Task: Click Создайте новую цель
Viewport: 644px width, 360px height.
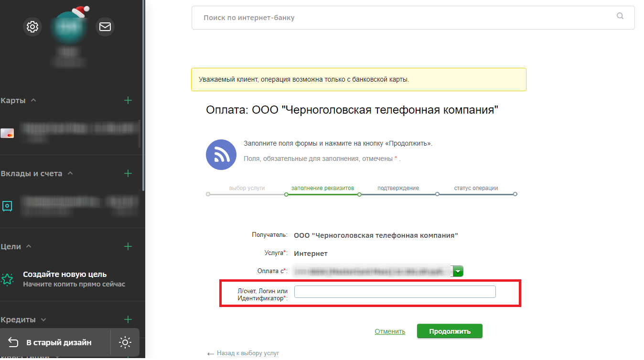Action: (65, 275)
